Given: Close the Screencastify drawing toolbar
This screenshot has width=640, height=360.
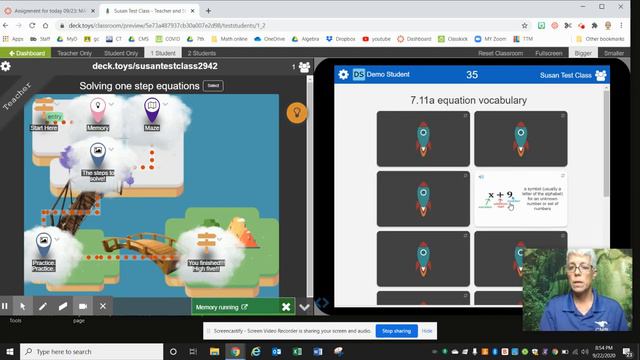Looking at the screenshot, I should tap(103, 306).
